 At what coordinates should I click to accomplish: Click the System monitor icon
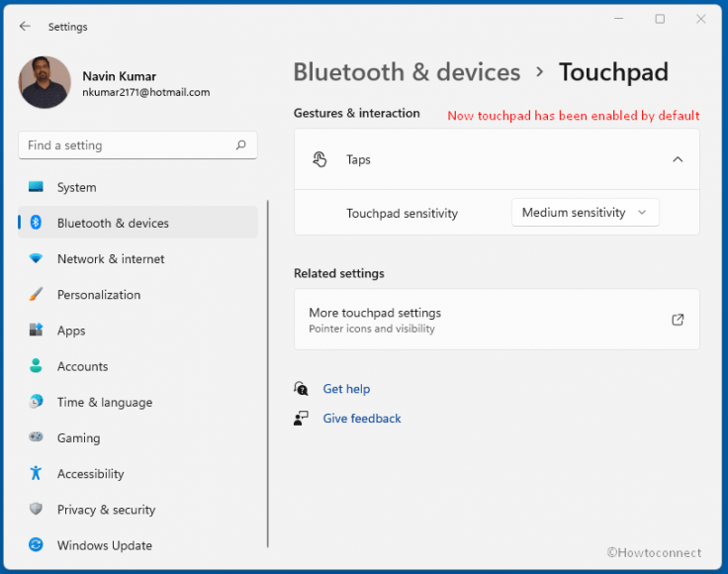tap(36, 187)
